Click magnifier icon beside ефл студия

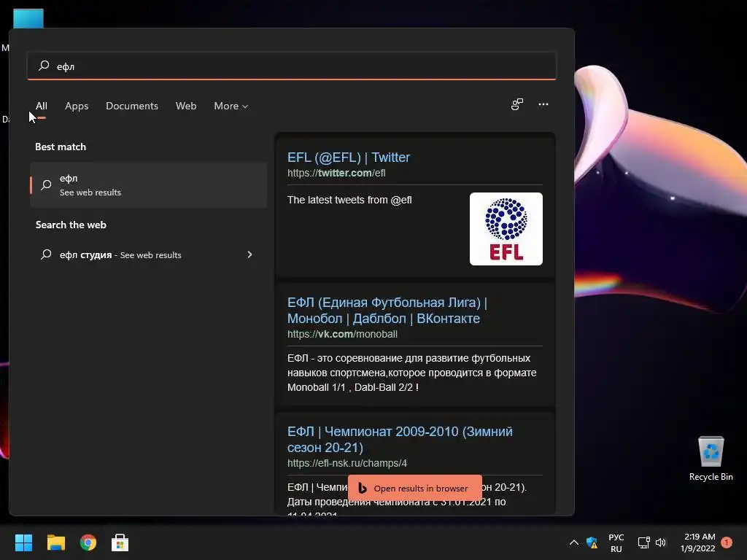[x=46, y=254]
